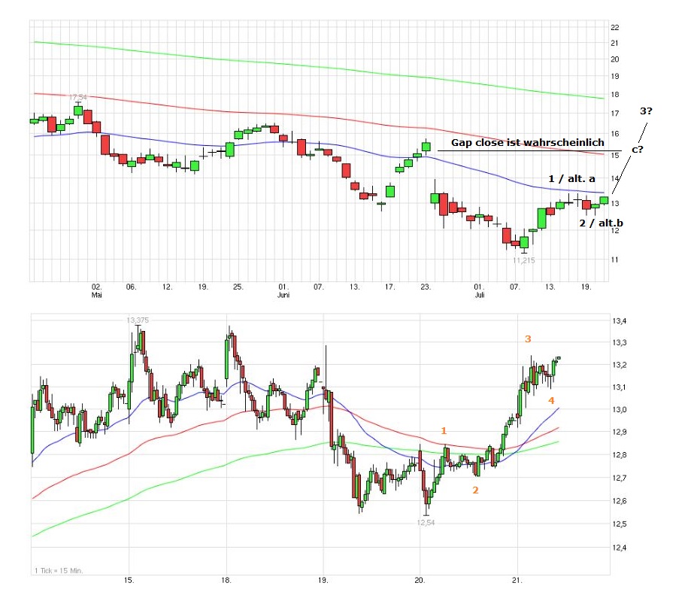Click the '21.' date on intraday chart axis

coord(517,580)
